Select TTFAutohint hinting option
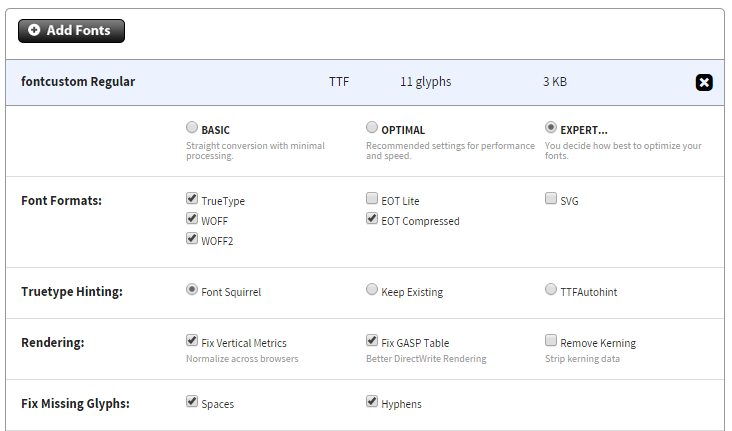Viewport: 732px width, 431px height. click(x=551, y=290)
